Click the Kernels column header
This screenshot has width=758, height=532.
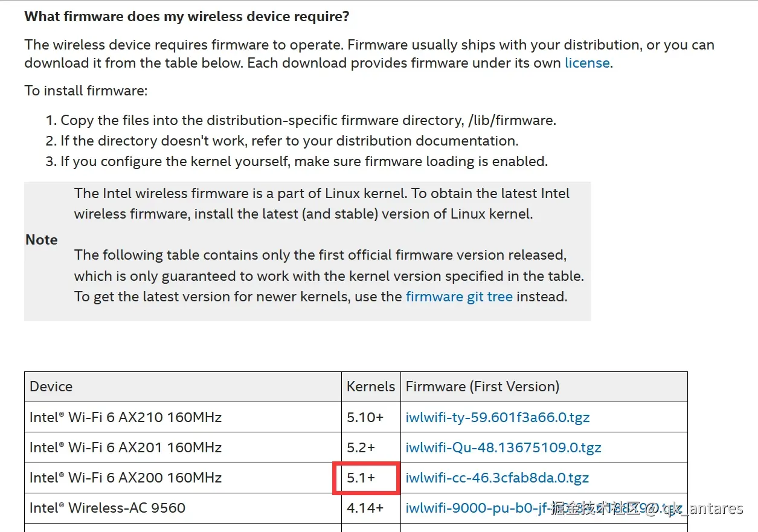(x=370, y=386)
